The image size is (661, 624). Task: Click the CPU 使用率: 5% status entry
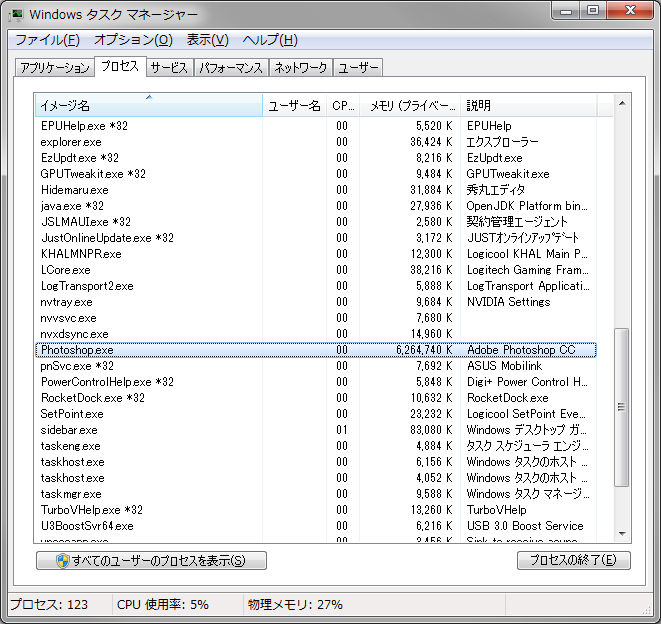pyautogui.click(x=163, y=605)
